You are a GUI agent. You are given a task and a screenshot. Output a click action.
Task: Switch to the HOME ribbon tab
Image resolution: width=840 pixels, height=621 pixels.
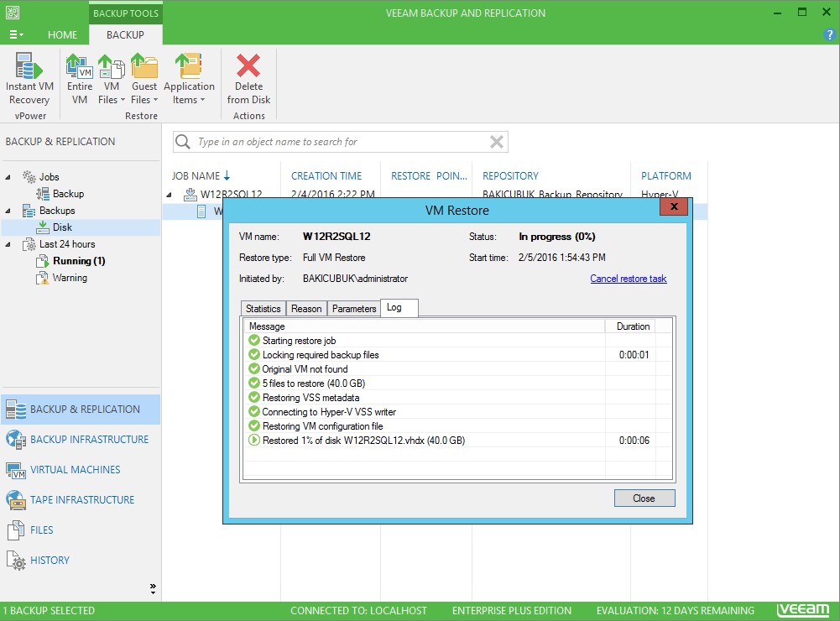(x=62, y=35)
